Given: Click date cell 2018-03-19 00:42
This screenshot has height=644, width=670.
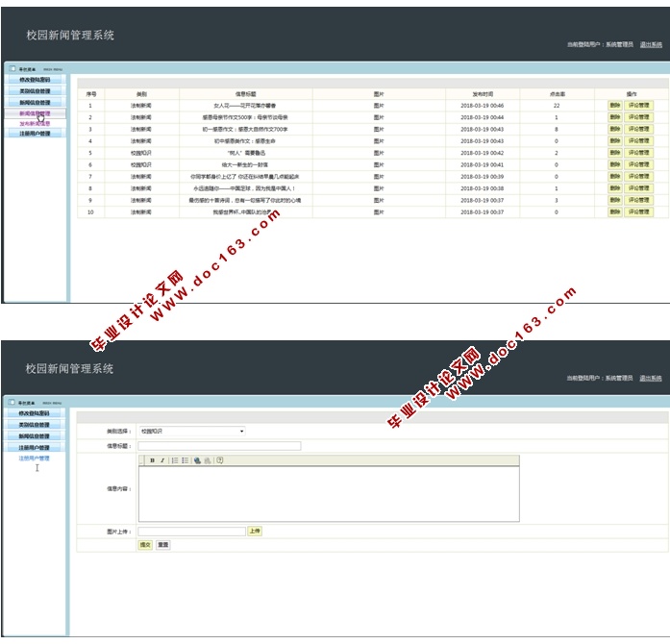Looking at the screenshot, I should pos(483,153).
